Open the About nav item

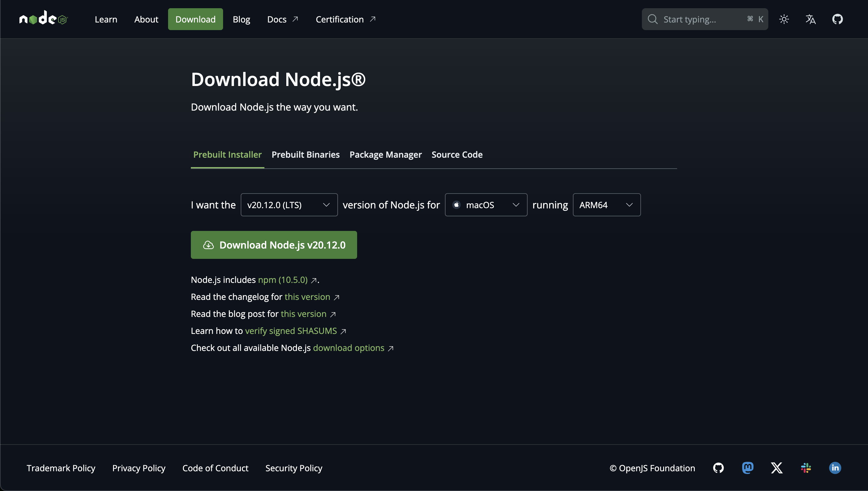pyautogui.click(x=146, y=19)
